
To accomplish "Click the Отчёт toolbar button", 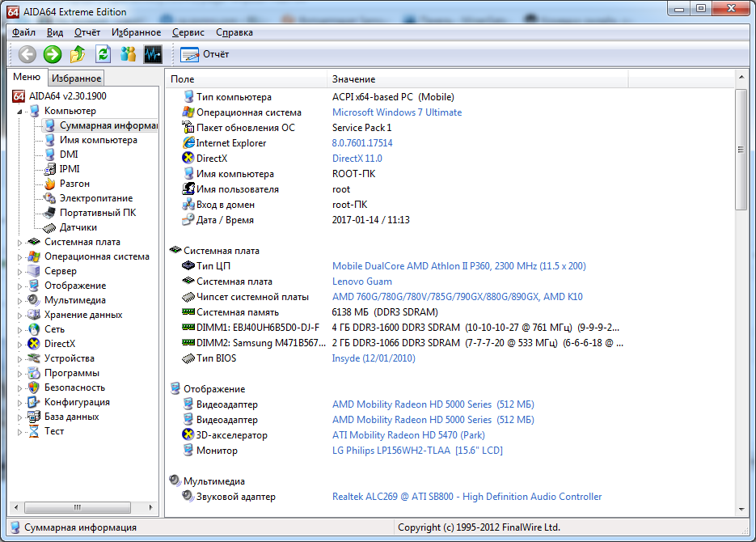I will pyautogui.click(x=205, y=54).
